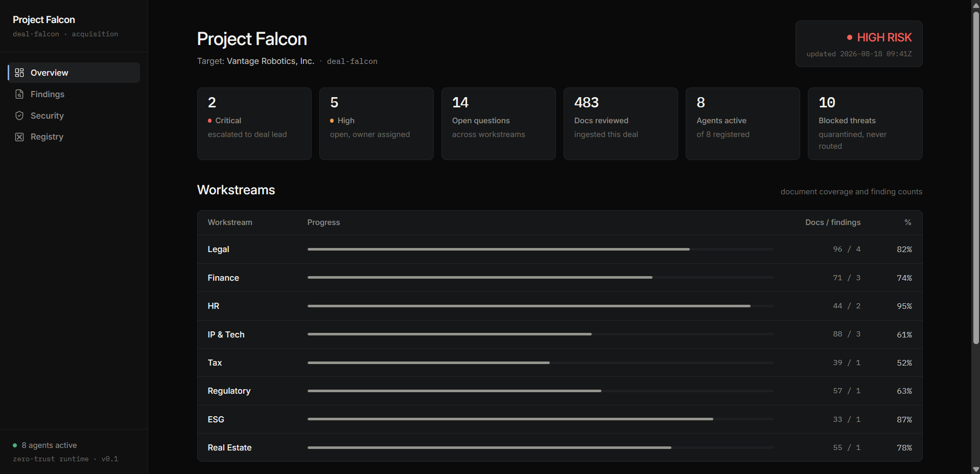Open the Blocked threats stat card
This screenshot has width=980, height=474.
[865, 124]
